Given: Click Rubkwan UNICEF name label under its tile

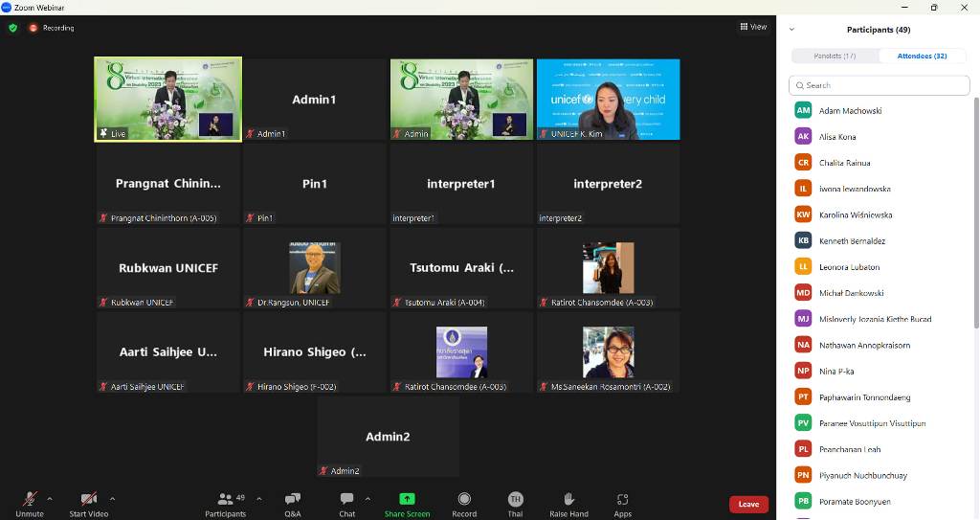Looking at the screenshot, I should pos(142,303).
